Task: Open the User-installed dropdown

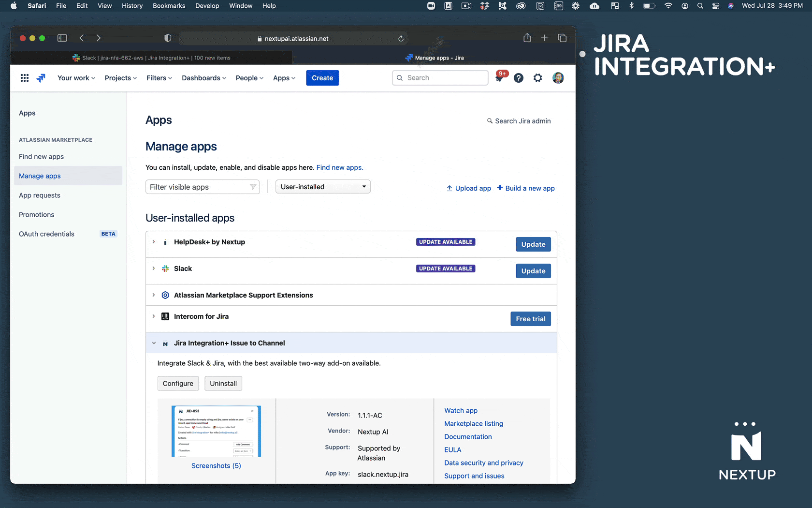Action: [x=323, y=187]
